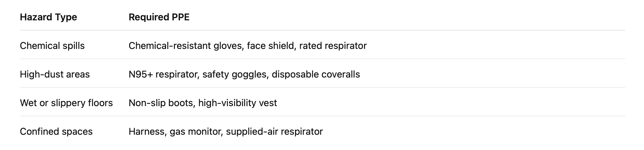This screenshot has width=644, height=150.
Task: Click the Non-slip boots PPE entry
Action: 161,103
